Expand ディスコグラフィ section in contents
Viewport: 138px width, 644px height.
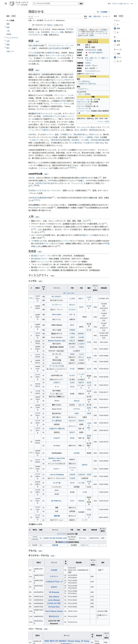pyautogui.click(x=5, y=37)
